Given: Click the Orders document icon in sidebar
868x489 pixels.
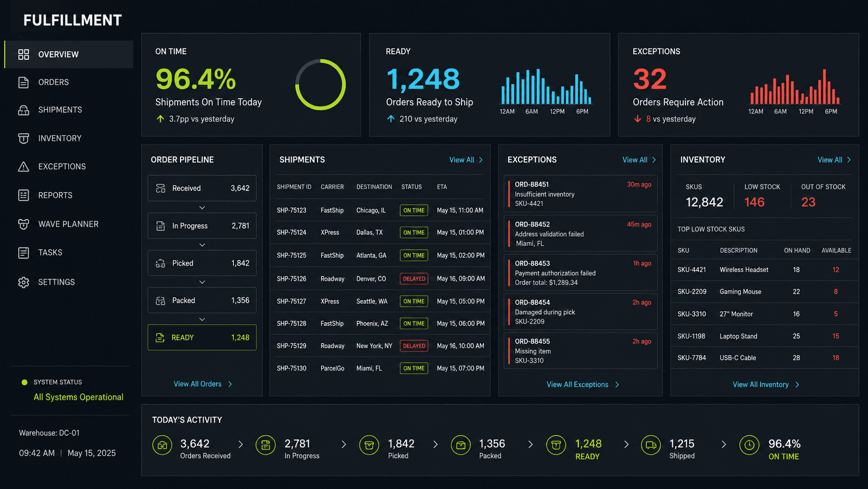Looking at the screenshot, I should click(23, 82).
